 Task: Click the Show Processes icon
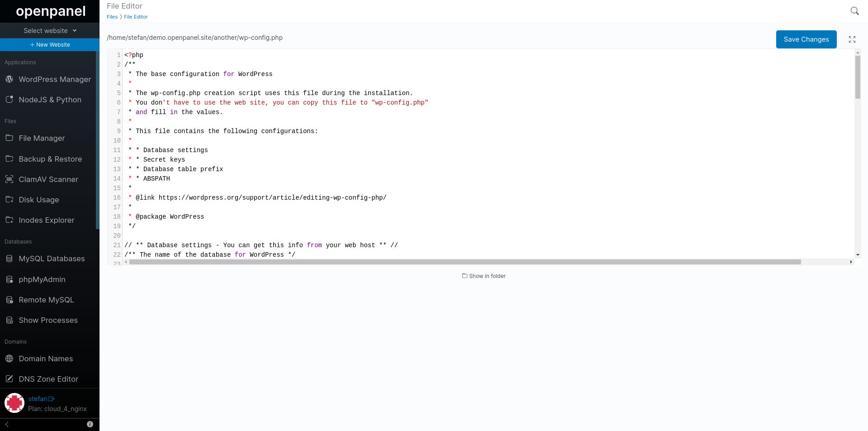9,320
